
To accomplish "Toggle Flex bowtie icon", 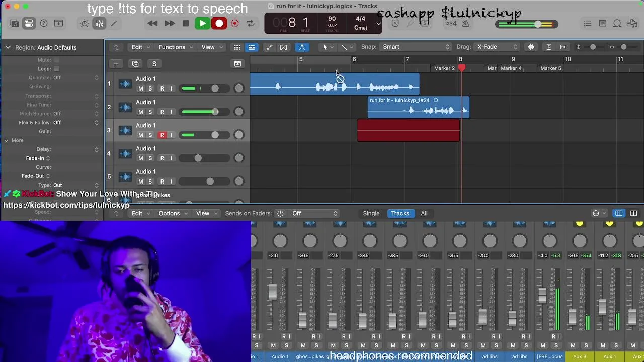I will point(283,47).
